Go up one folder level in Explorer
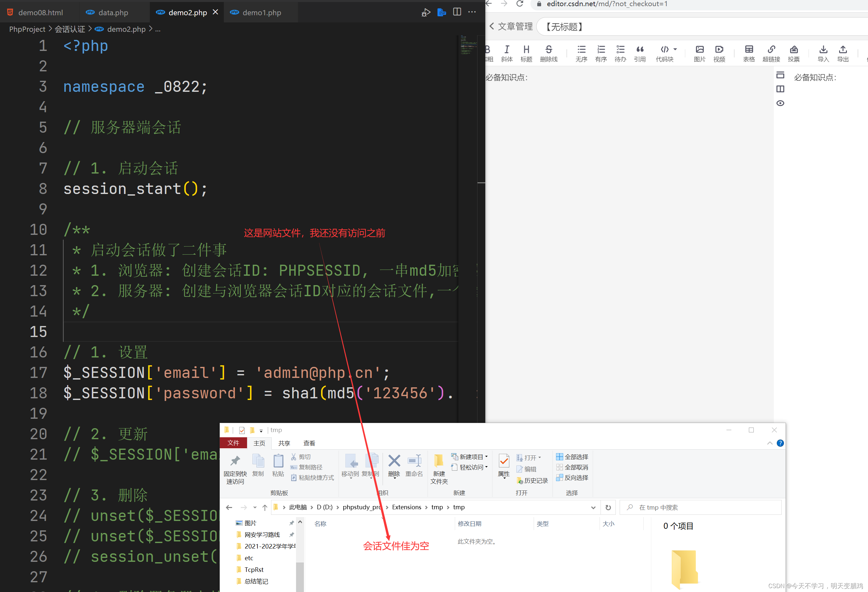The width and height of the screenshot is (868, 592). click(x=265, y=507)
